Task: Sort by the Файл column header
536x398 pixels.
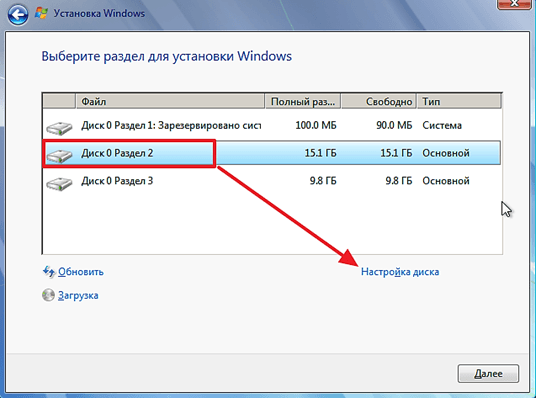Action: (x=170, y=102)
